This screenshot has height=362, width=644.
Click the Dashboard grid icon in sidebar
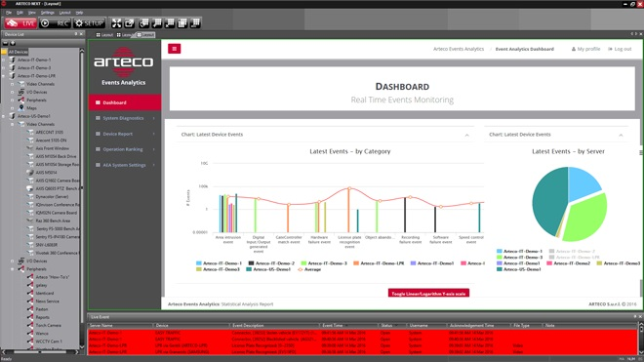click(98, 102)
